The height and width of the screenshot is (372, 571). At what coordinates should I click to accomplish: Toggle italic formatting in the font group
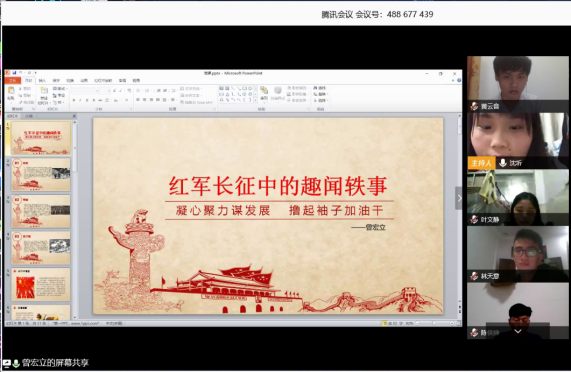tap(80, 100)
